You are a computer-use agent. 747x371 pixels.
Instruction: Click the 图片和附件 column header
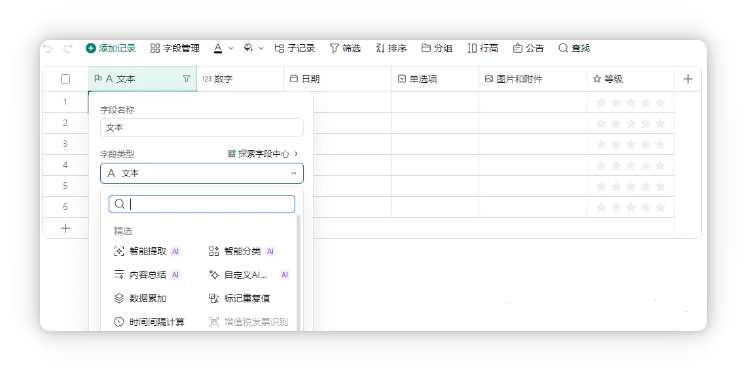[x=533, y=79]
